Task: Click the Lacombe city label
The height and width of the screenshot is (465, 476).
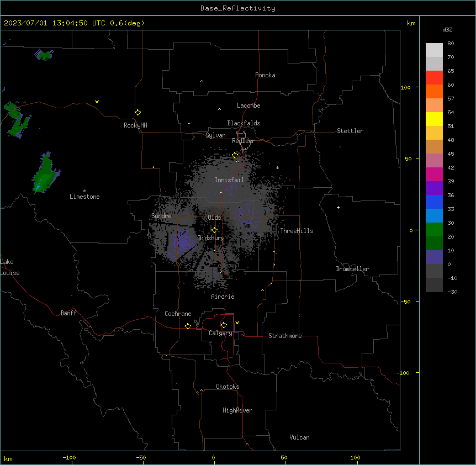Action: (248, 105)
